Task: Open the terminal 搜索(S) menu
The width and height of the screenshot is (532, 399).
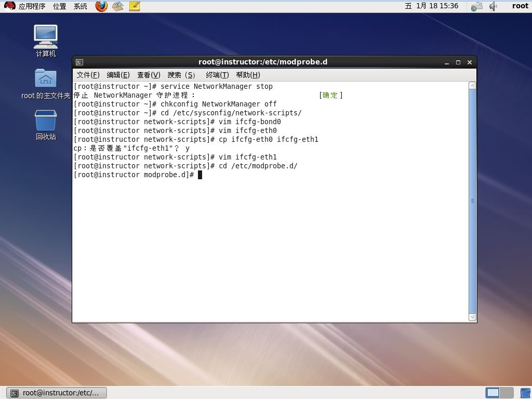Action: (x=181, y=75)
